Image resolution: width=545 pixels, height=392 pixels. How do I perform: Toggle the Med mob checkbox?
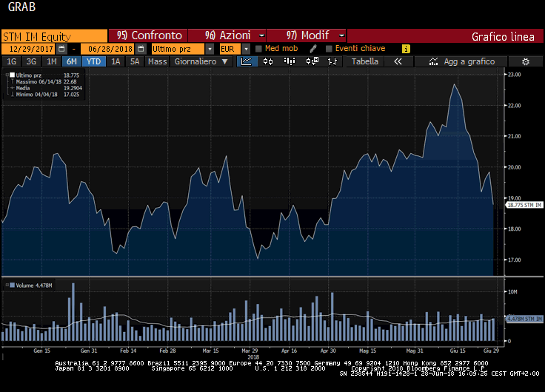pos(258,49)
